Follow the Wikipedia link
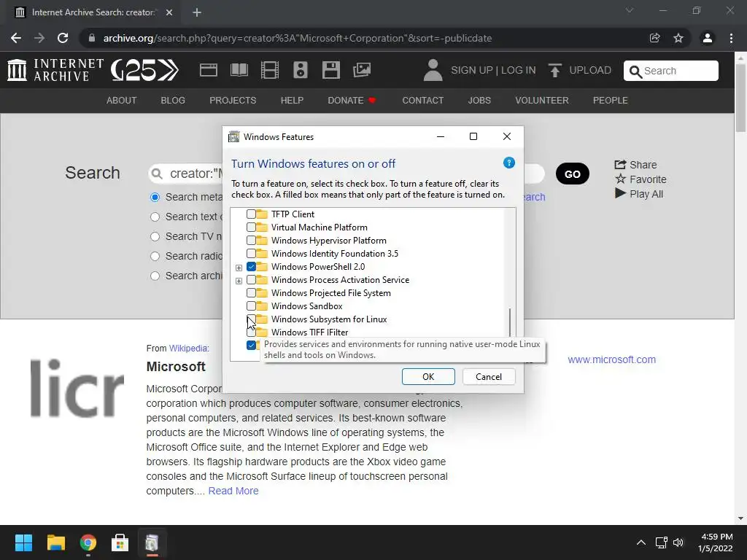This screenshot has width=747, height=560. click(189, 348)
